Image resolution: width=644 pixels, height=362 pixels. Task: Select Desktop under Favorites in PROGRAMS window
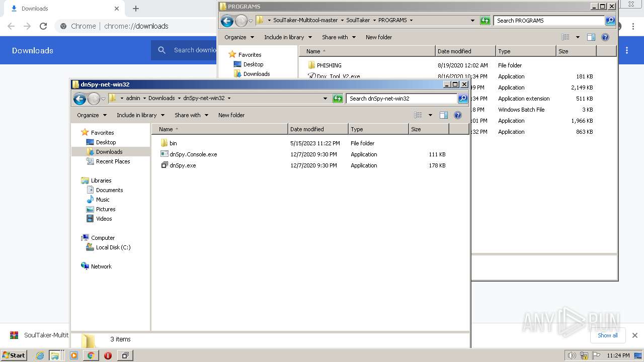point(253,64)
